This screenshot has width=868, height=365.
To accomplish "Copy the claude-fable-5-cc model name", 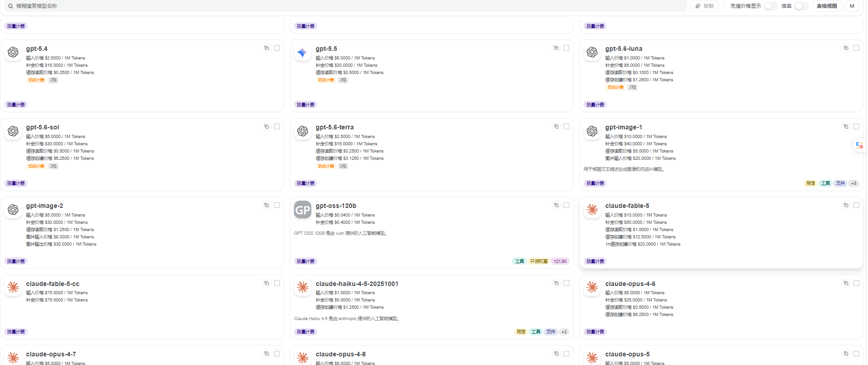I will [267, 283].
